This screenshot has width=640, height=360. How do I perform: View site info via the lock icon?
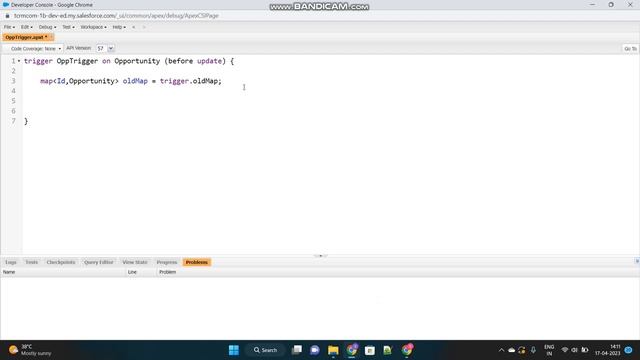[x=7, y=16]
